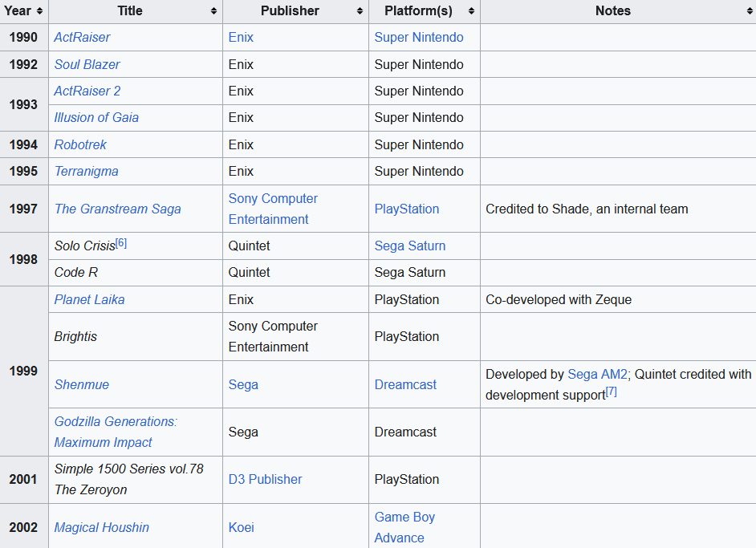This screenshot has width=756, height=548.
Task: Open the Soul Blazer article link
Action: (87, 64)
